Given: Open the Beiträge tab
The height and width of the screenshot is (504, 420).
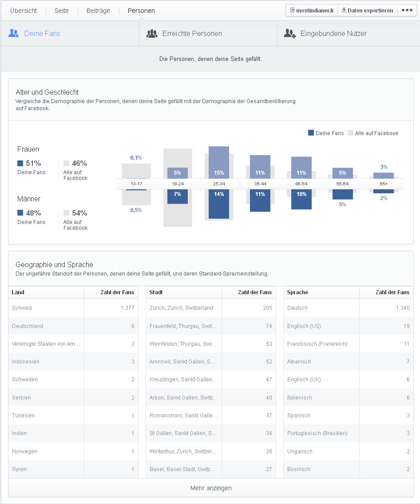Looking at the screenshot, I should click(98, 11).
